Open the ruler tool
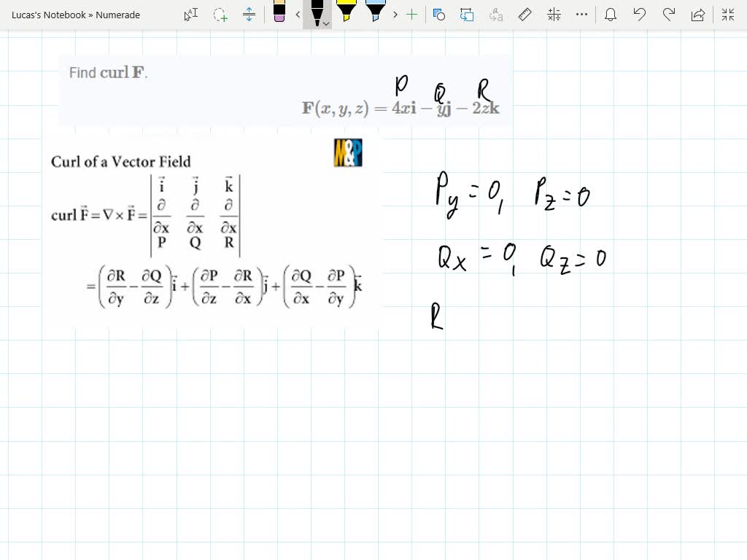The image size is (747, 560). (x=524, y=15)
